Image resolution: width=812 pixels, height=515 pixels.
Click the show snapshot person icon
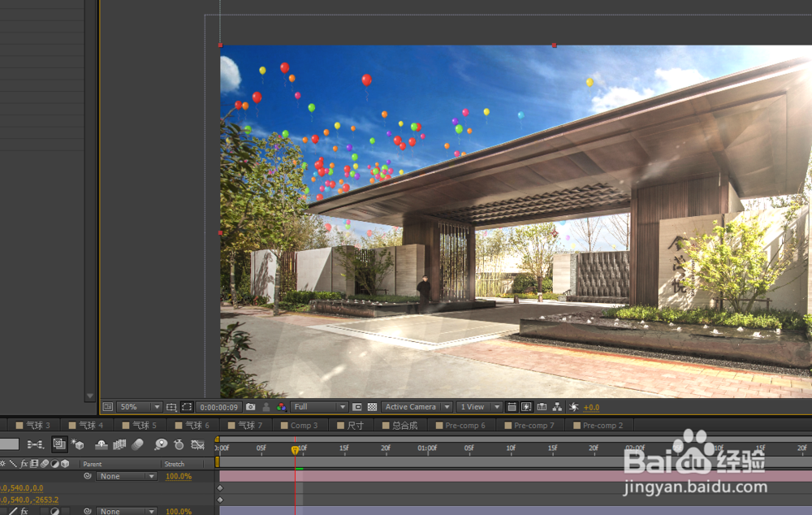(x=266, y=407)
